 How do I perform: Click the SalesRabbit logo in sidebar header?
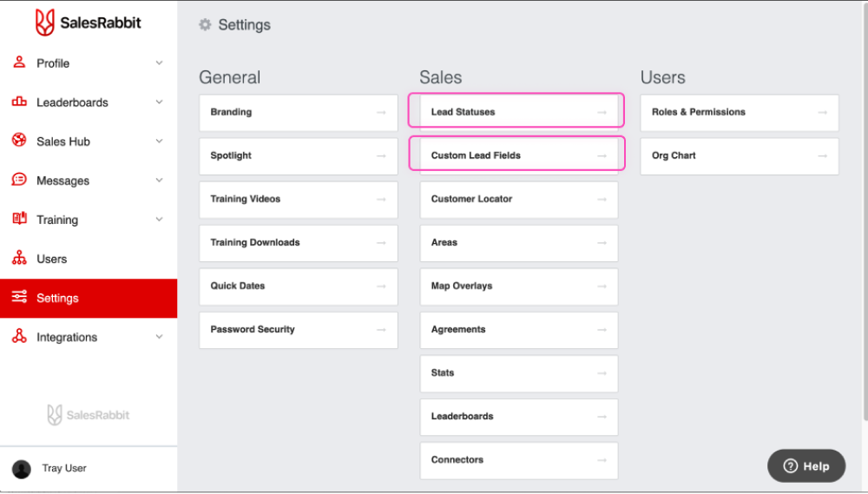pyautogui.click(x=88, y=23)
